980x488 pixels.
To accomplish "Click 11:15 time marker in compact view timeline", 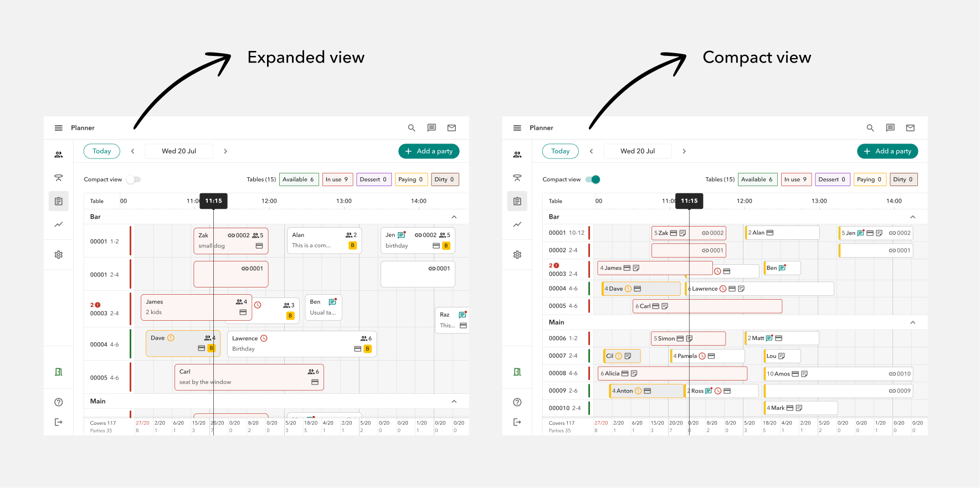I will pos(689,201).
